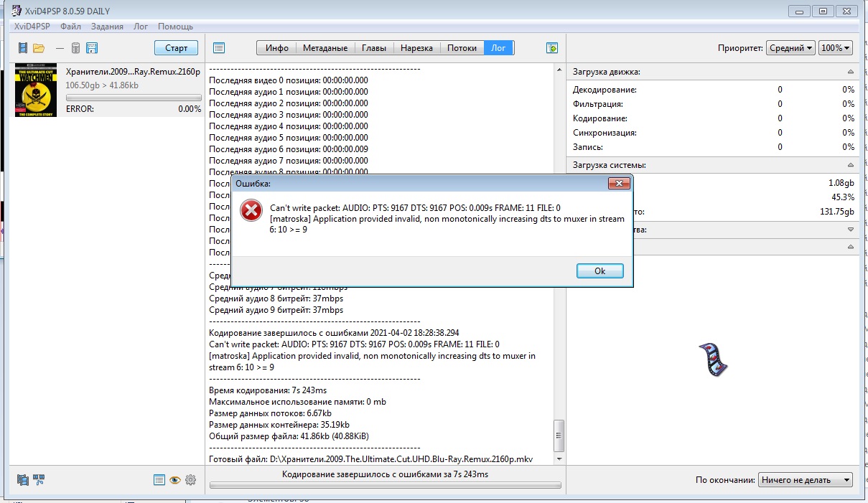
Task: Click the Декодирование: row
Action: (x=714, y=90)
